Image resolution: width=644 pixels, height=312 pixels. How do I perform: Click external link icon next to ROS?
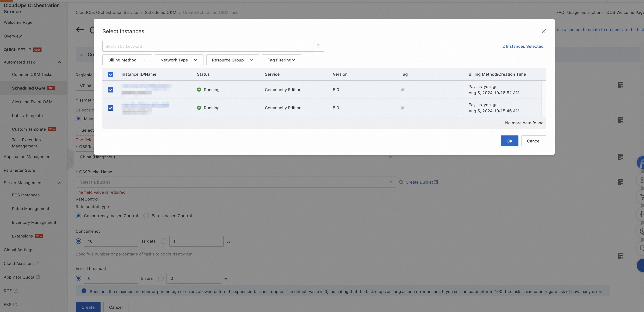point(16,291)
